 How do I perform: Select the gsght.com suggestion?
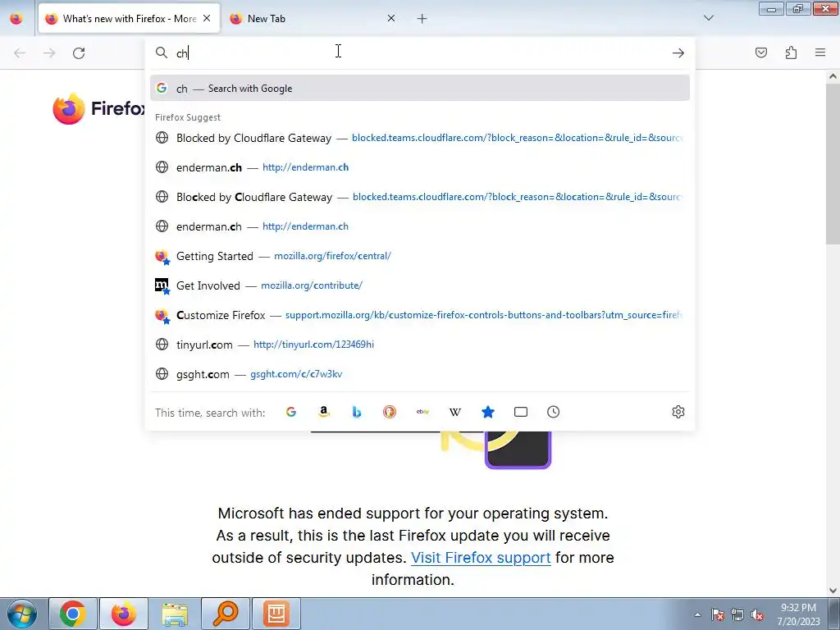419,374
